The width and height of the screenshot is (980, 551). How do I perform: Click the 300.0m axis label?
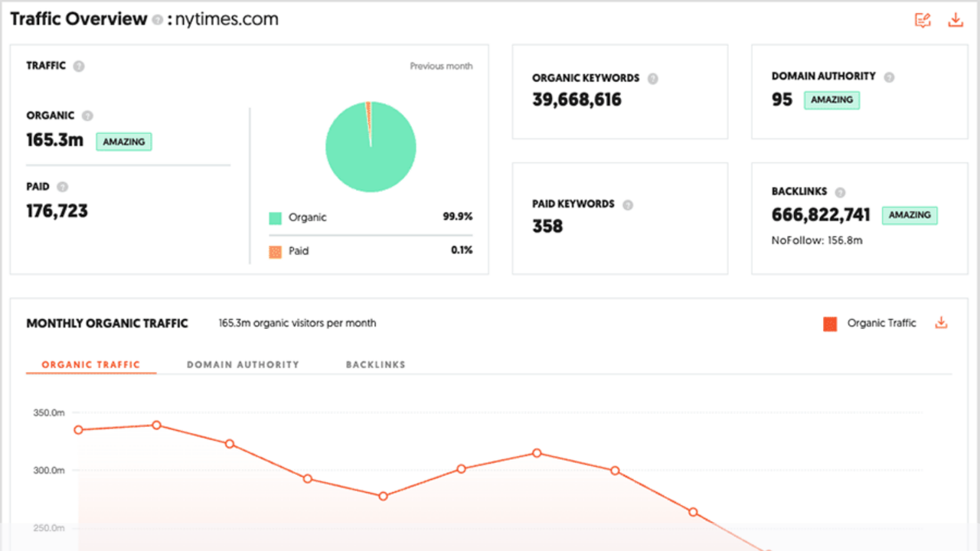click(49, 470)
